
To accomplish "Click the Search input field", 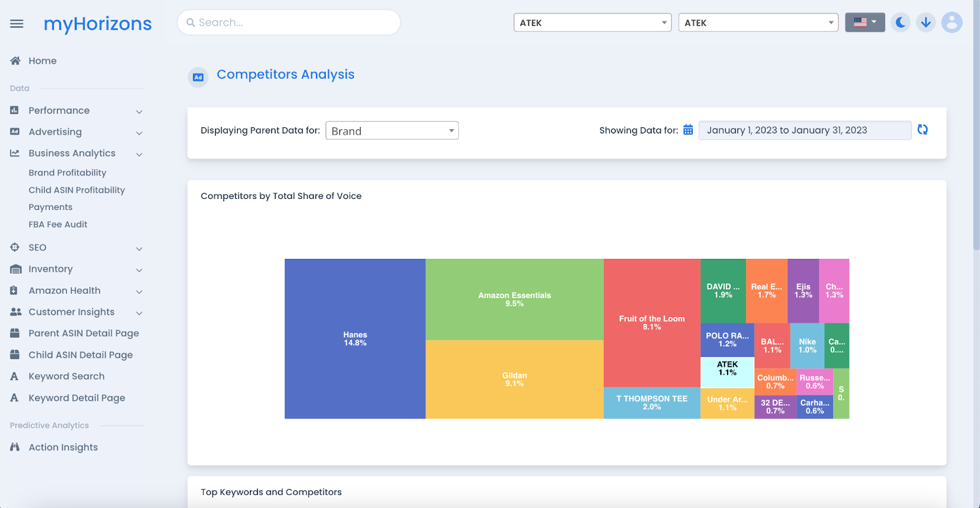I will (x=288, y=23).
